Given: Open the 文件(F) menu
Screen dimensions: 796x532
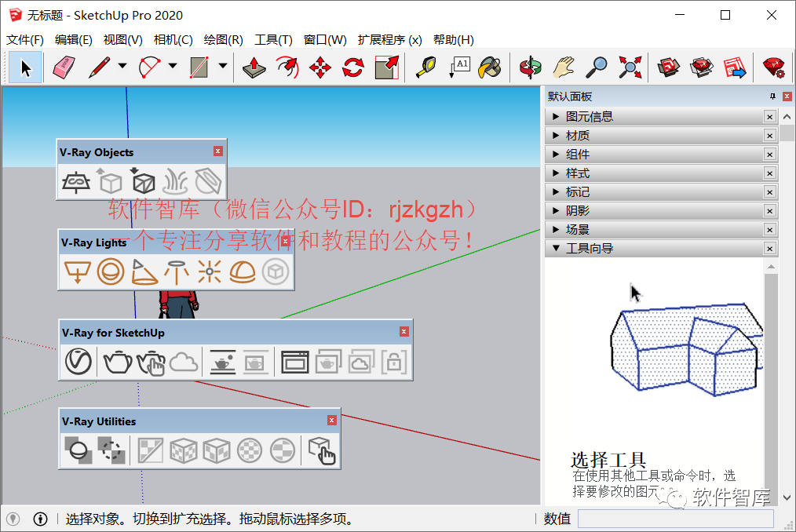Looking at the screenshot, I should 25,39.
